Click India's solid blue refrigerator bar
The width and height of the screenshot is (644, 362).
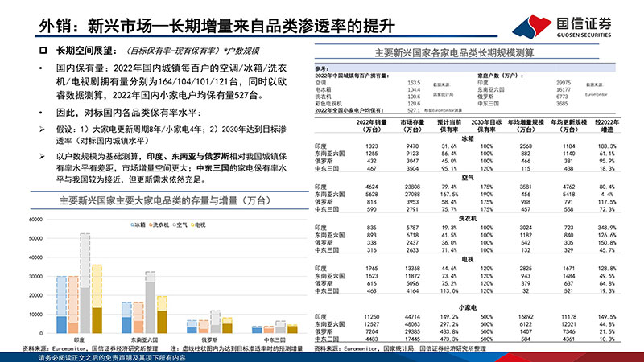tap(61, 325)
